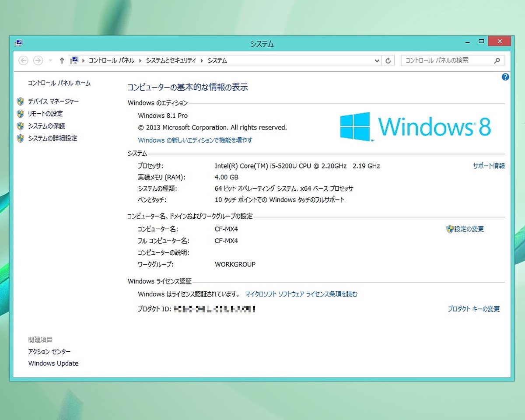Open コントロール パネル ホーム
This screenshot has width=525, height=420.
(59, 83)
